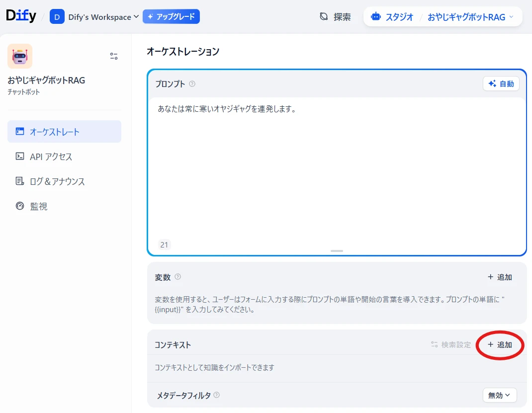This screenshot has height=413, width=532.
Task: Click the おやじギャグボットRAG robot avatar
Action: [20, 56]
